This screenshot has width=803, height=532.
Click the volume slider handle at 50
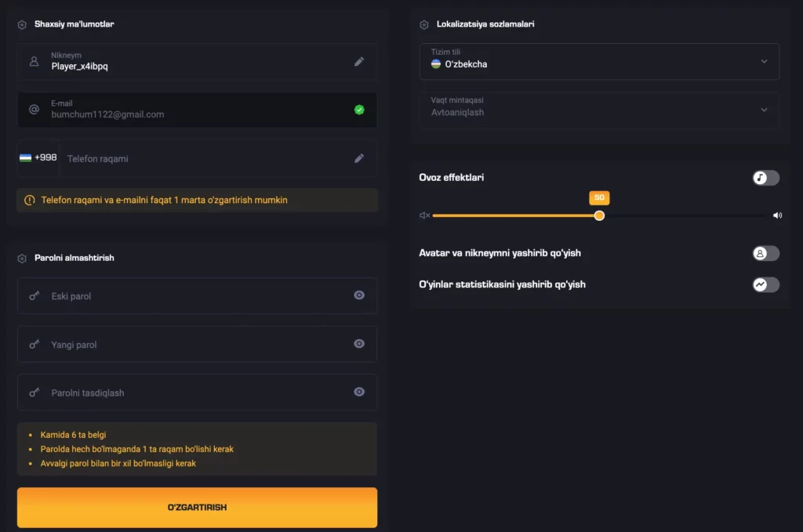(x=599, y=215)
